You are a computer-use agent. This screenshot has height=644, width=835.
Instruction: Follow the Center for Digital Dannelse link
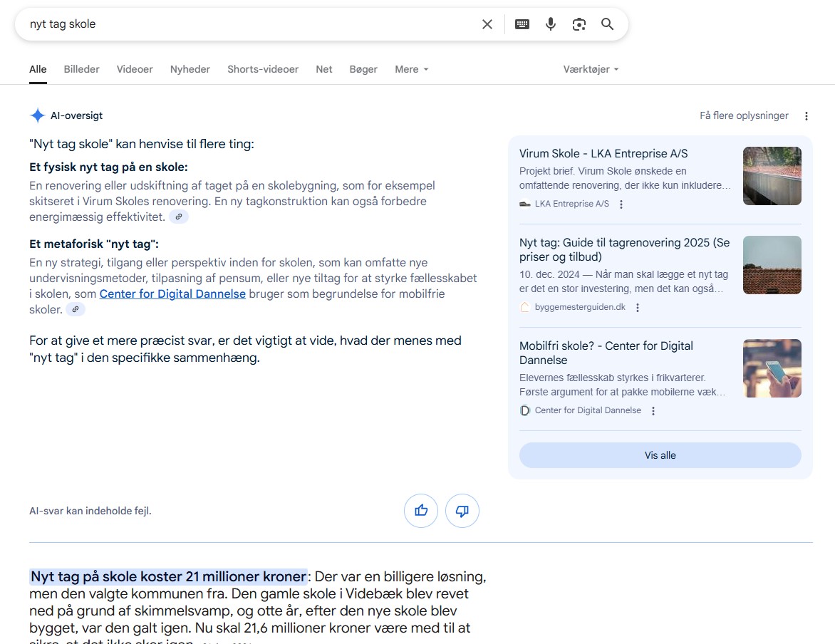tap(172, 294)
